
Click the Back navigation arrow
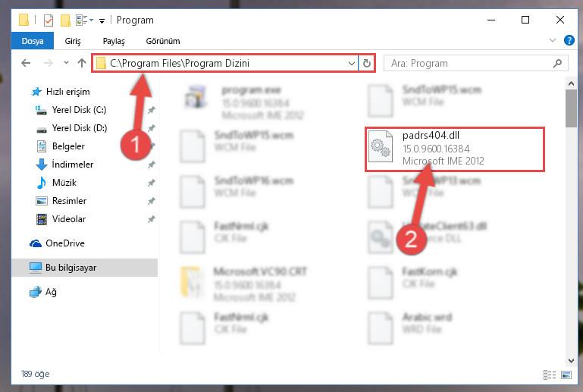coord(26,63)
